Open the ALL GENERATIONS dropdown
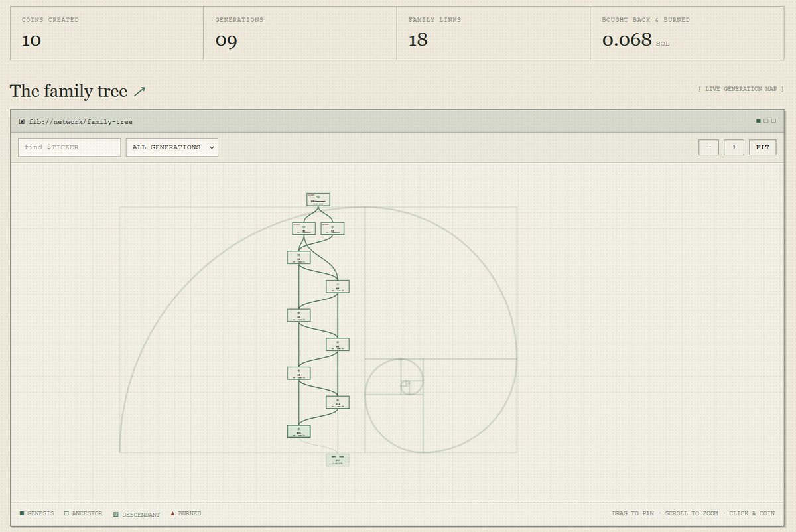Screen dimensions: 796x532 pos(172,147)
